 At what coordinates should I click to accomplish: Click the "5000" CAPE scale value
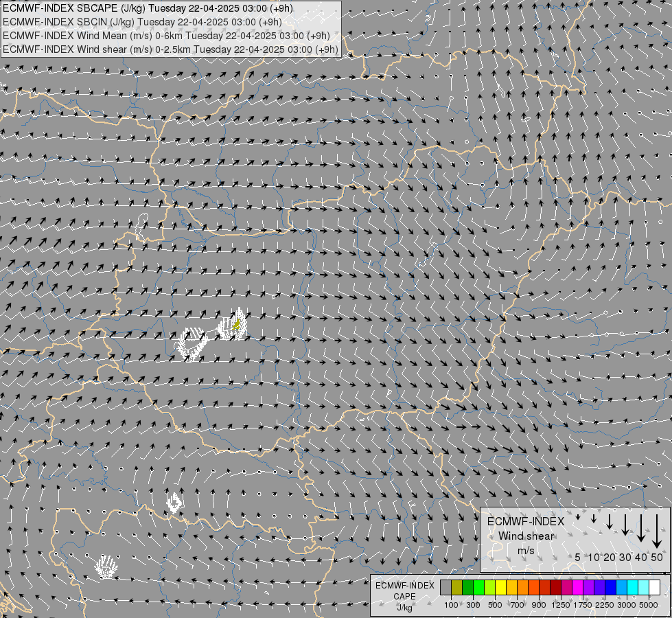point(649,605)
